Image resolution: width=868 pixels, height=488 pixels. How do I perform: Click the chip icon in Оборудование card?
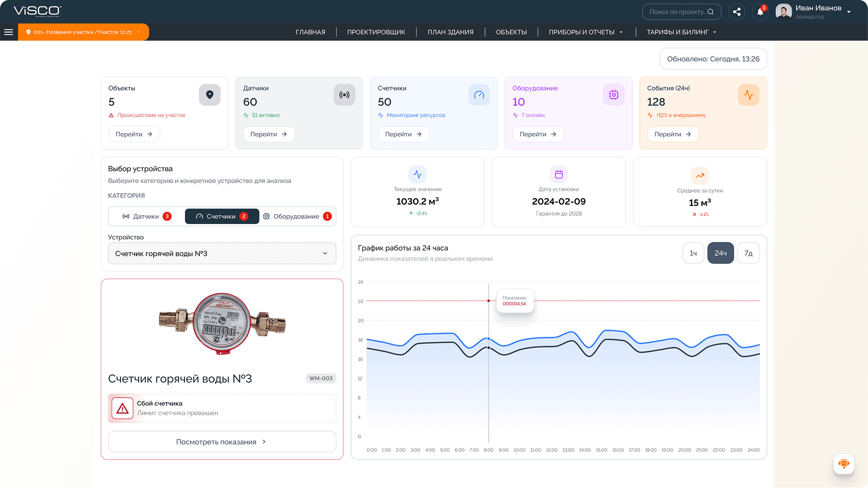pyautogui.click(x=614, y=95)
